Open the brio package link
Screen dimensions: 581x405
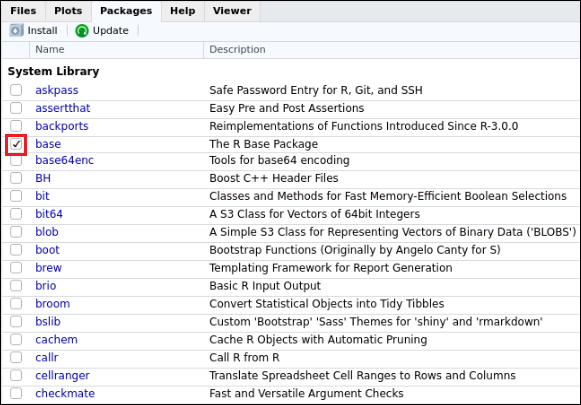coord(46,286)
